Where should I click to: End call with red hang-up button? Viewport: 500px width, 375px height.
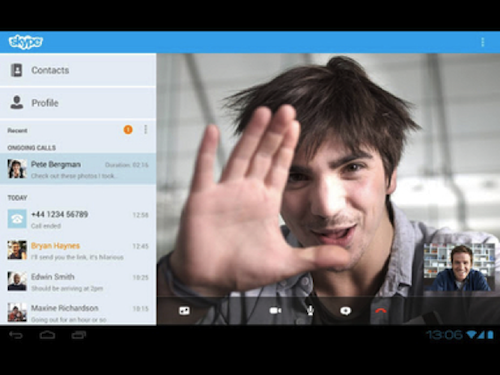[x=381, y=311]
